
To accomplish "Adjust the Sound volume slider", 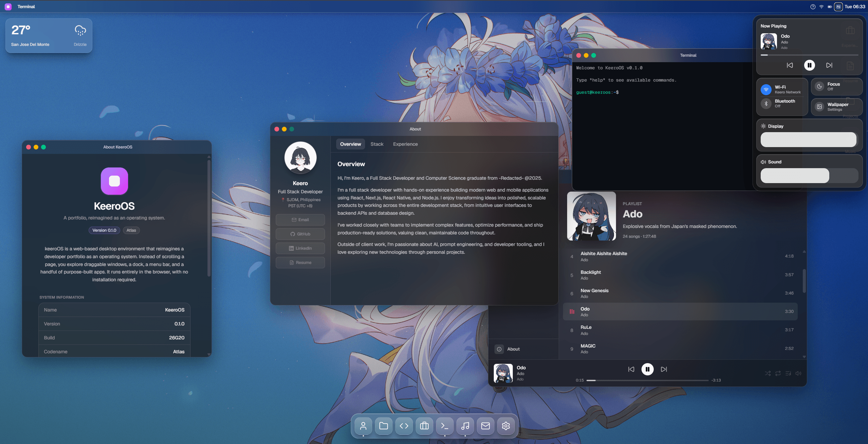I will pos(809,176).
